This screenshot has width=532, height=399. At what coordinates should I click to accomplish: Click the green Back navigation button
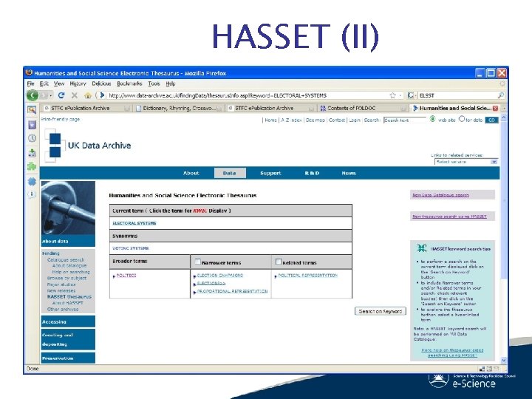pos(33,95)
